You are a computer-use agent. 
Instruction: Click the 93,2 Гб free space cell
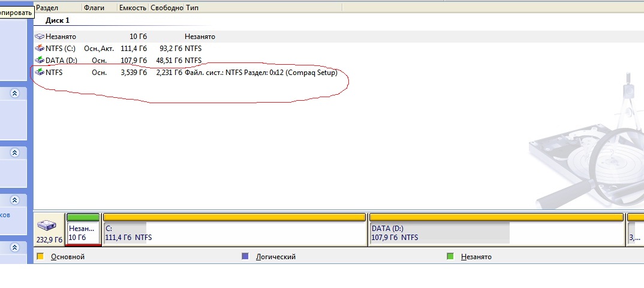tap(170, 49)
